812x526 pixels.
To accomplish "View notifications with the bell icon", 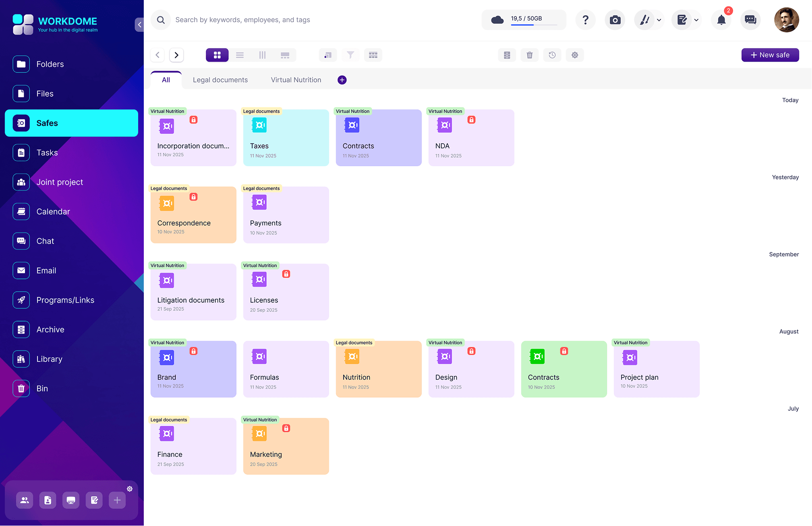I will 721,20.
